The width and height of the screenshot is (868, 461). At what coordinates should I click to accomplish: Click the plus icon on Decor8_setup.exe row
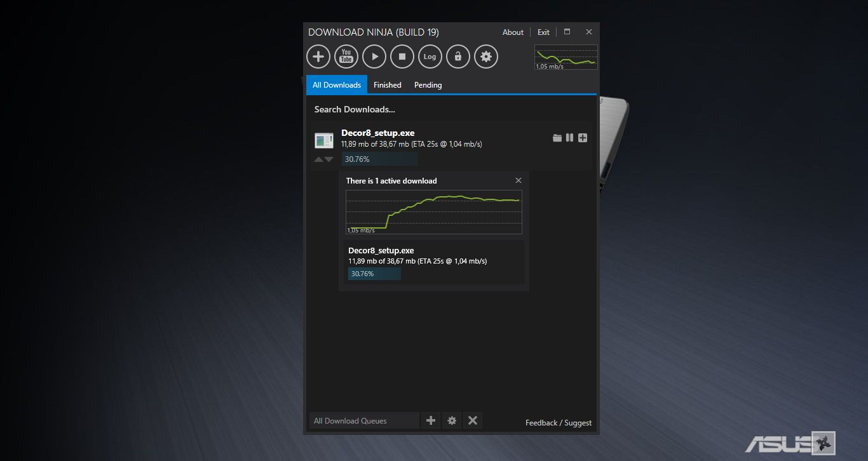(x=583, y=138)
